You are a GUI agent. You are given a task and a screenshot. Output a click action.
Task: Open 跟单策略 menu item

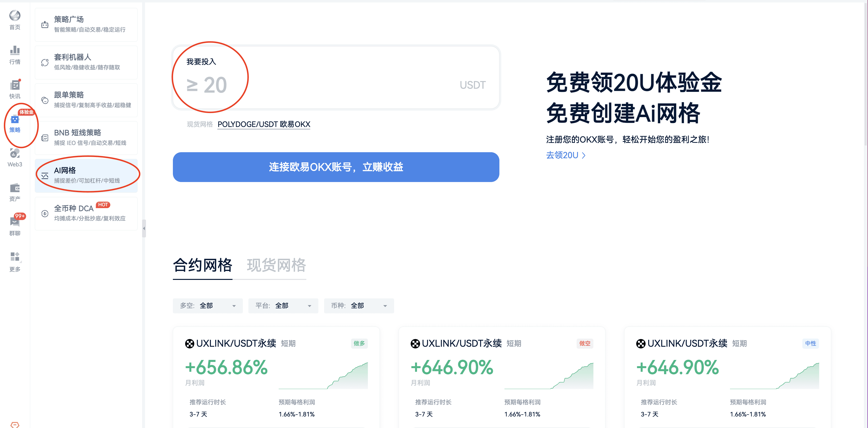[86, 100]
